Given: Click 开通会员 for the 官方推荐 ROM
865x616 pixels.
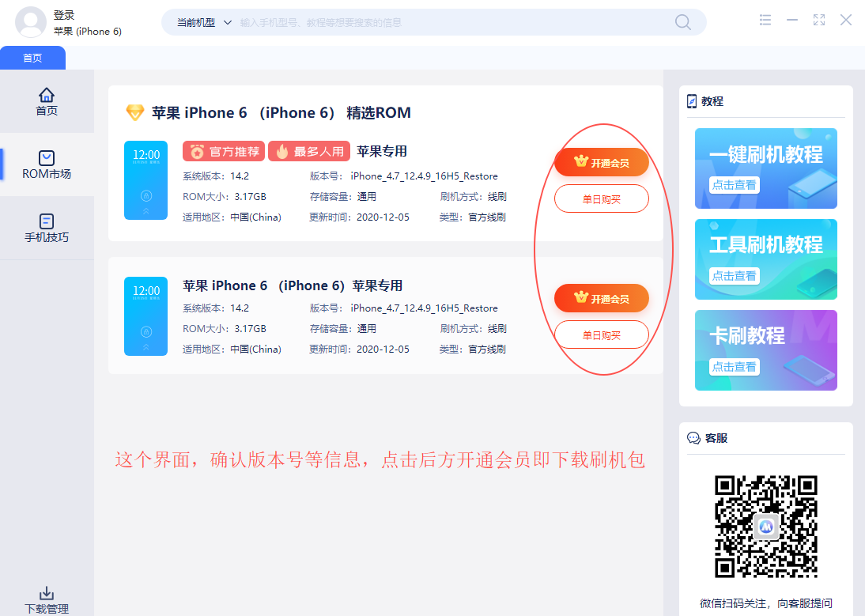Looking at the screenshot, I should [601, 163].
